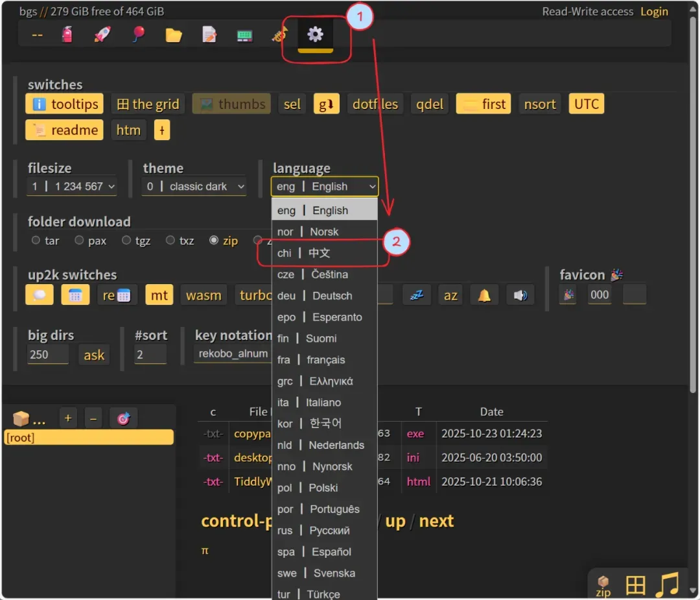The height and width of the screenshot is (600, 700).
Task: Toggle the readme switch
Action: (x=64, y=130)
